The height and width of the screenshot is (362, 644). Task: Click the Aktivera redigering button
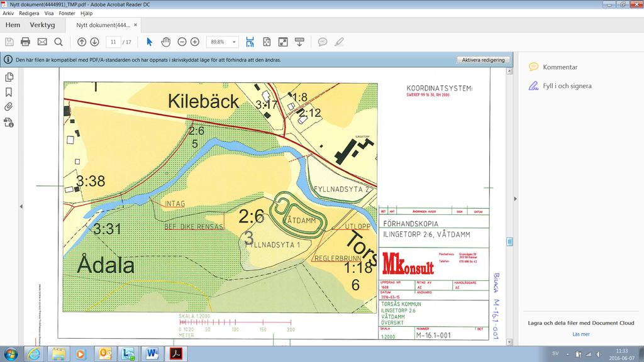[483, 60]
